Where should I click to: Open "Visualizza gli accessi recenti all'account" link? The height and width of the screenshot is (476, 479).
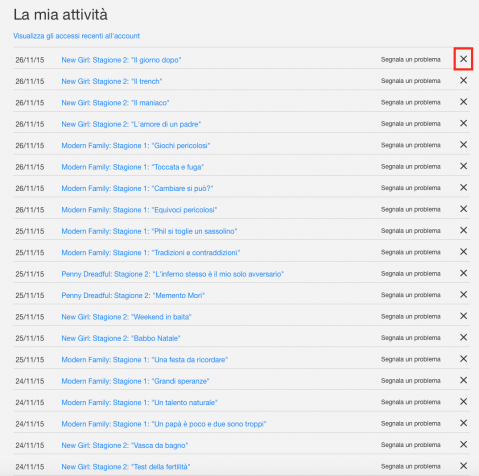pyautogui.click(x=76, y=36)
